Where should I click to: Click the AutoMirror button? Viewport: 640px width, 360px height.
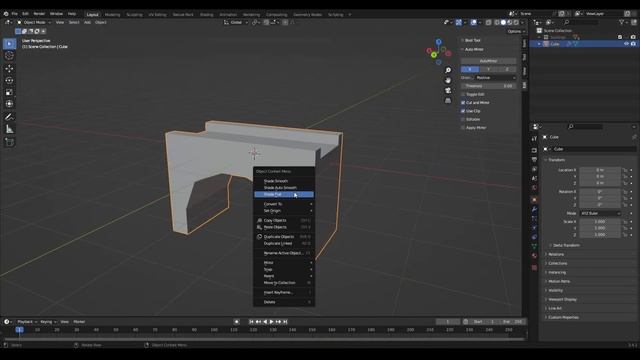(x=489, y=61)
